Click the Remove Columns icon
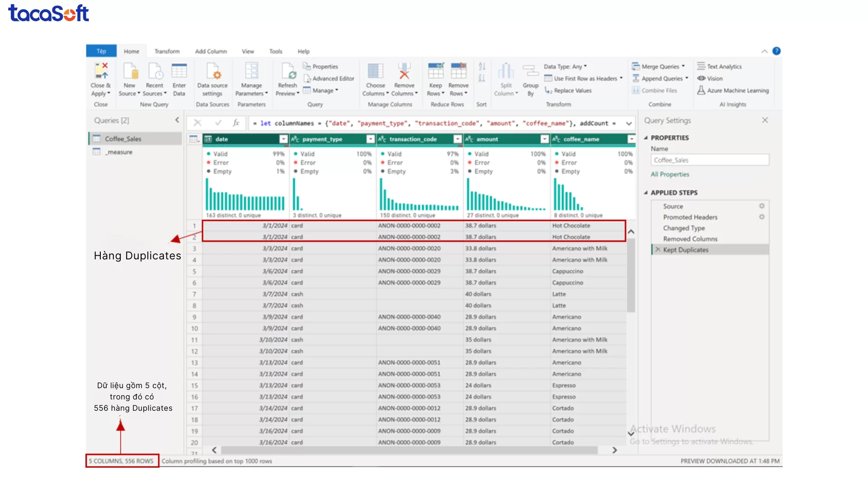This screenshot has height=488, width=868. pyautogui.click(x=404, y=71)
